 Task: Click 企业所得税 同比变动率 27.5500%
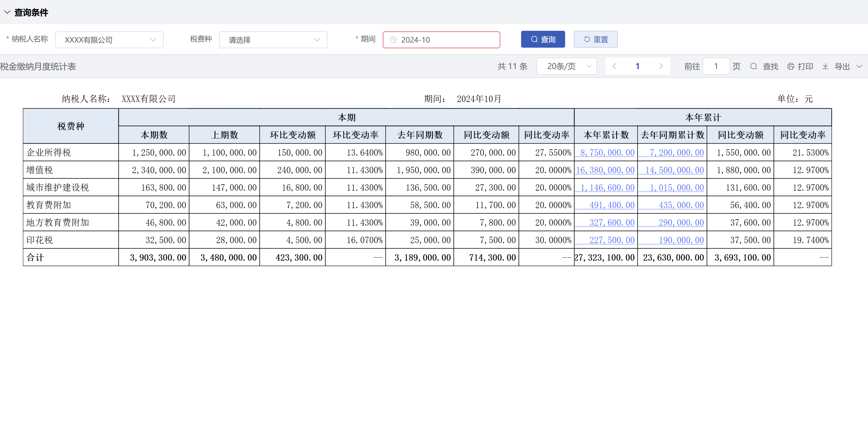pos(553,152)
